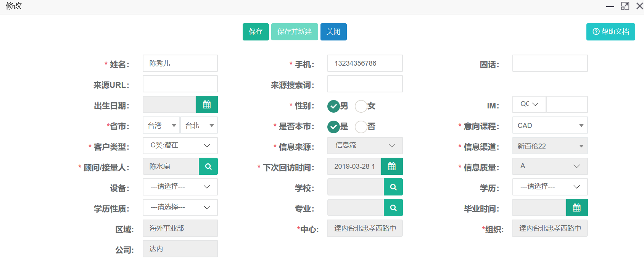The image size is (644, 260).
Task: Click the 关闭 button
Action: point(333,32)
